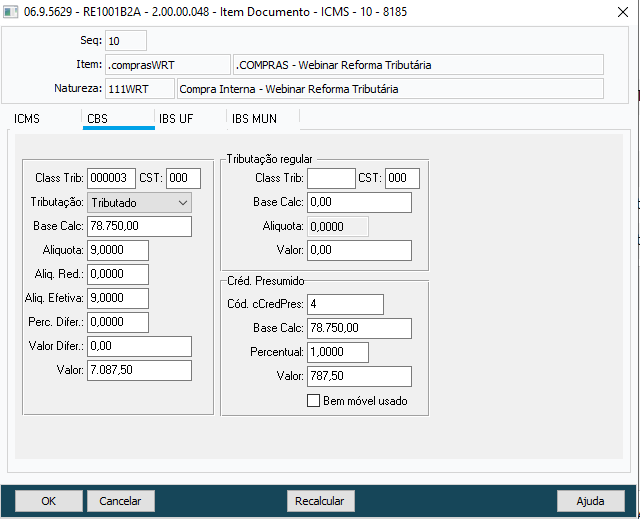This screenshot has height=519, width=640.
Task: Click the Valor Difer. field
Action: tap(139, 346)
